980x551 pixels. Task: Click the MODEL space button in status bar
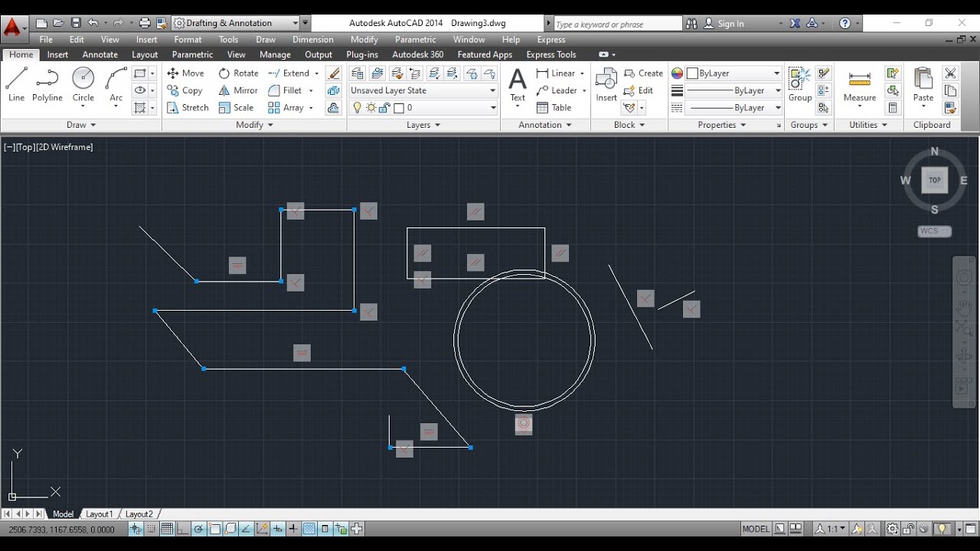point(756,529)
